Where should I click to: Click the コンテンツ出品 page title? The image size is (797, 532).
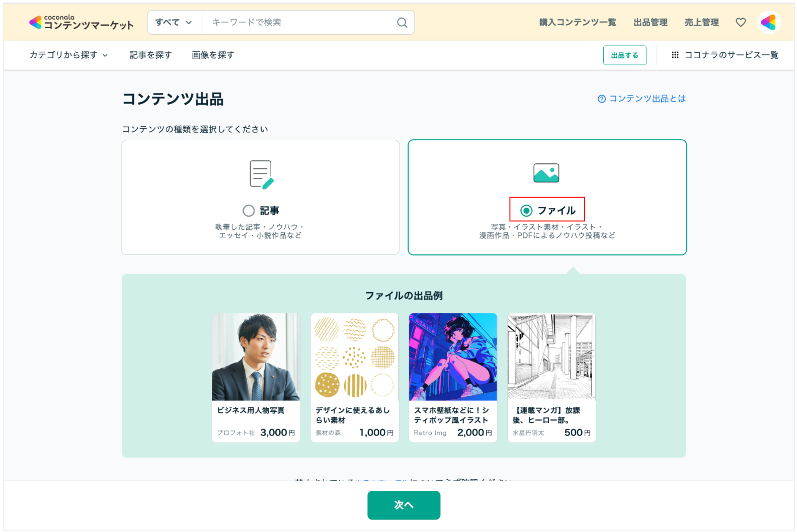point(173,99)
